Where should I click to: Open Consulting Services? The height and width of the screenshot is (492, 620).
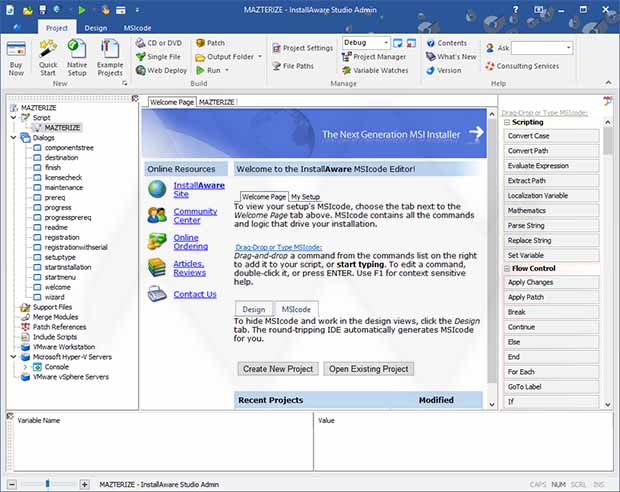coord(522,66)
